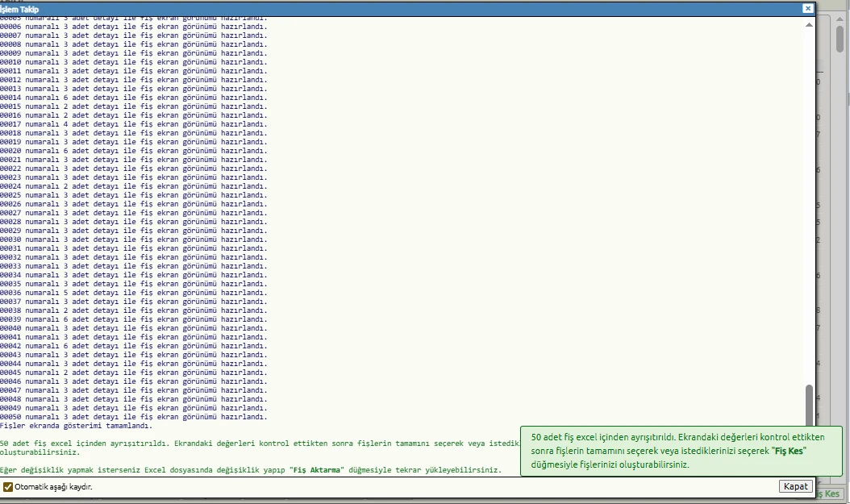Click the log line numbered 00039
Image resolution: width=850 pixels, height=504 pixels.
(133, 319)
